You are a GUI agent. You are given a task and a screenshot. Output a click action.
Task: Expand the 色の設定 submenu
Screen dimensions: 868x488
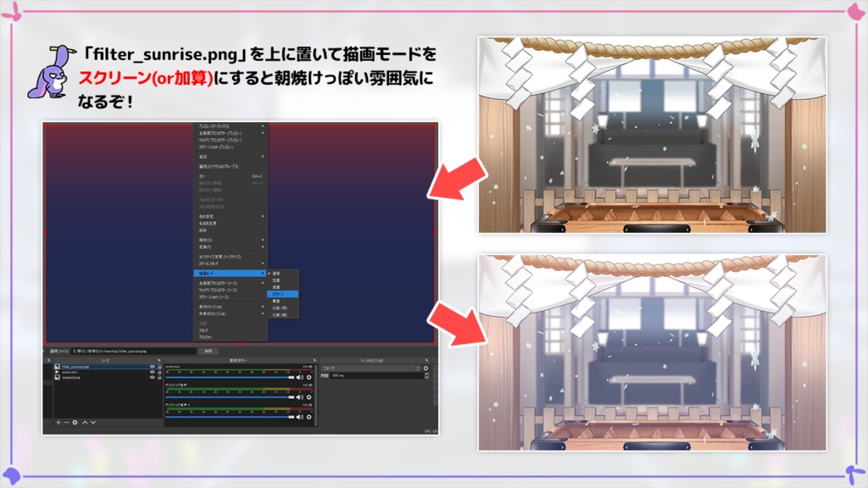point(231,216)
